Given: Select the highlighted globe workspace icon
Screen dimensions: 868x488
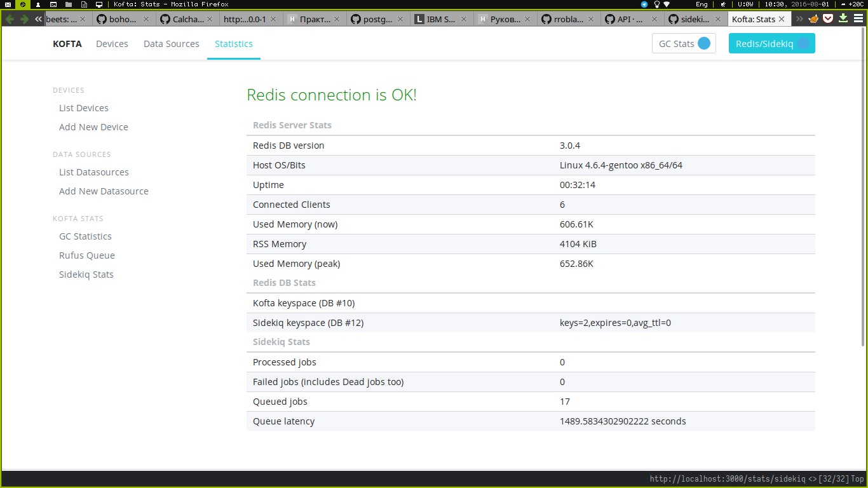Looking at the screenshot, I should [22, 4].
